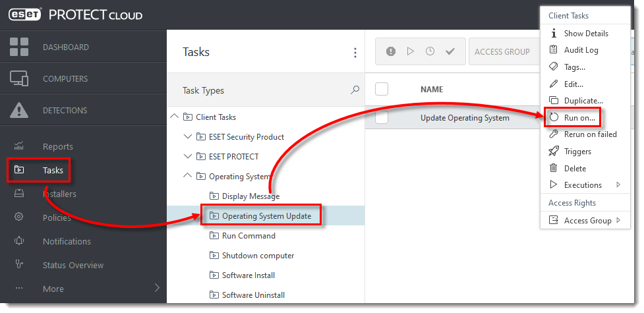Open the Dashboard grid icon
The height and width of the screenshot is (313, 644).
19,47
